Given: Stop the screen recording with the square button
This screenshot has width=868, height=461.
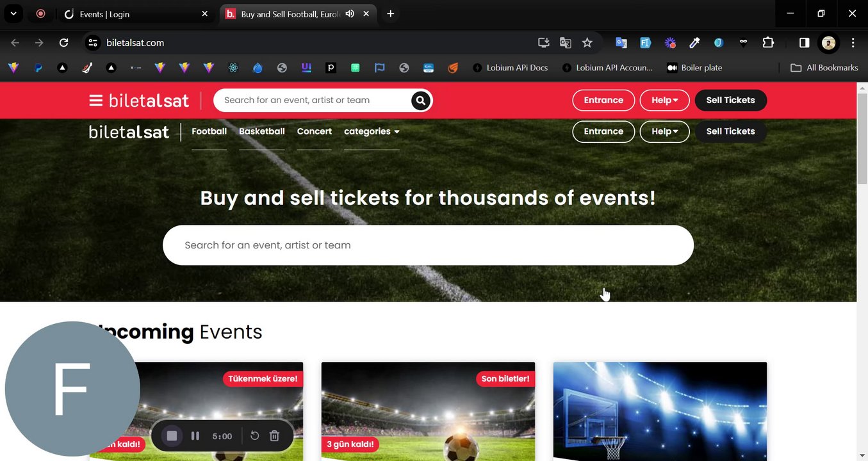Looking at the screenshot, I should [x=172, y=436].
